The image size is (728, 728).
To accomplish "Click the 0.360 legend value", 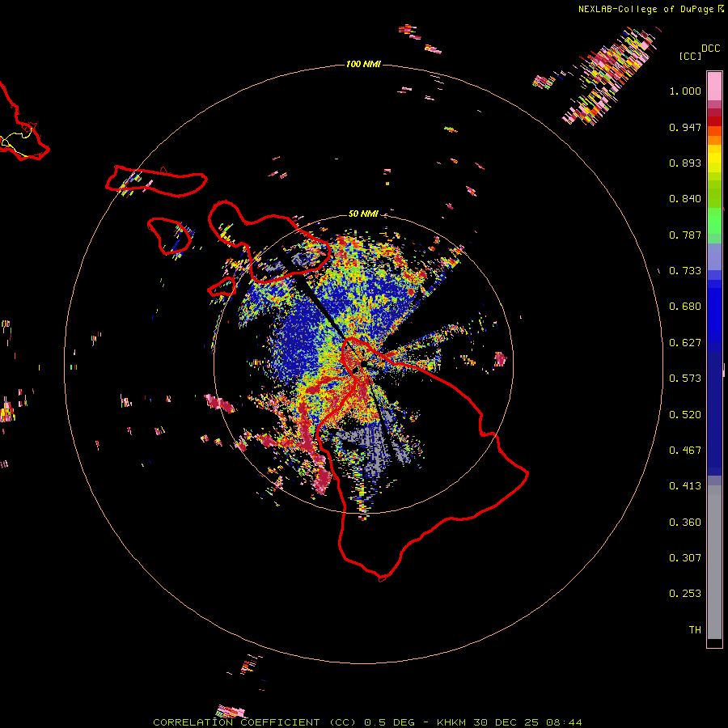I will point(685,523).
